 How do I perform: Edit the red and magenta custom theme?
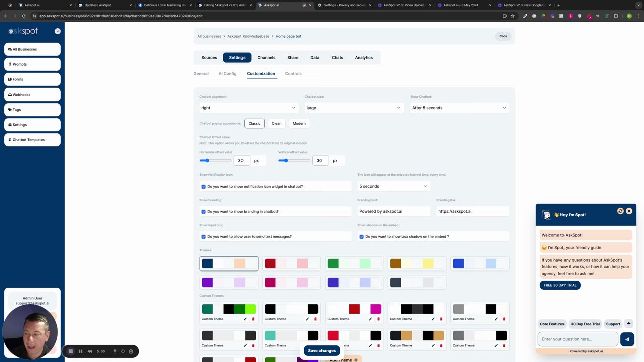pyautogui.click(x=370, y=319)
